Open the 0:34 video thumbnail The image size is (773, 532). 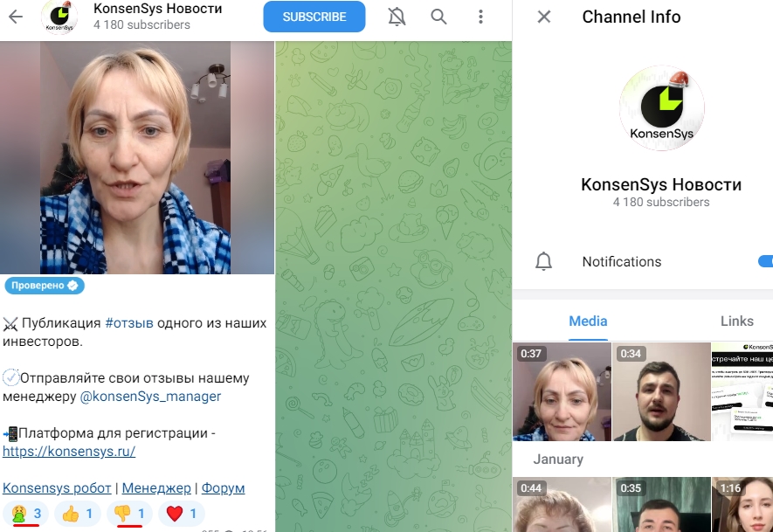point(661,391)
